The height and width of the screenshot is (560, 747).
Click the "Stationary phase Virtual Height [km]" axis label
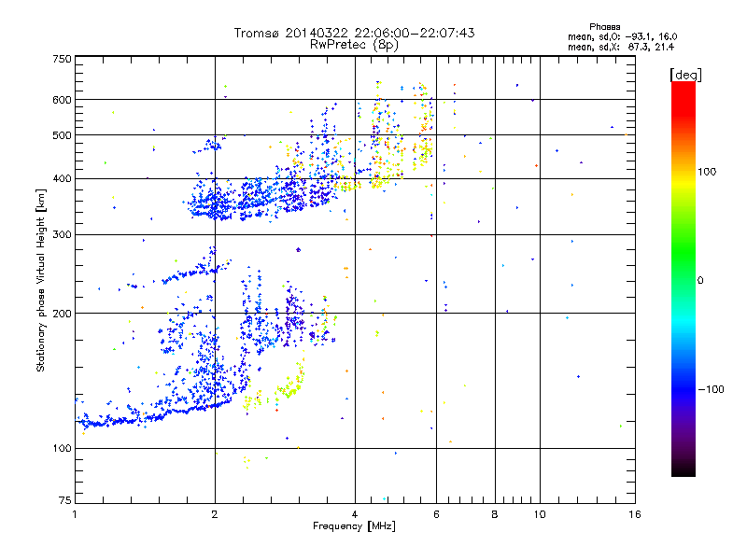41,280
